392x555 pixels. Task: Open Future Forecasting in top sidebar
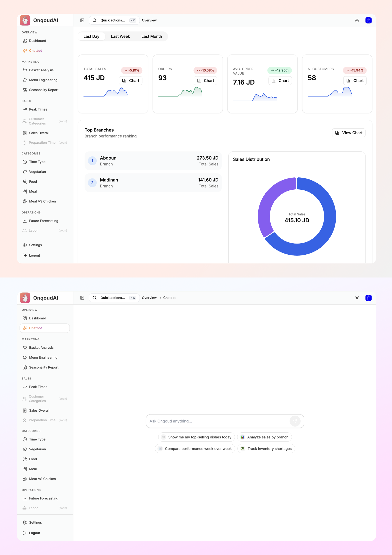[44, 221]
